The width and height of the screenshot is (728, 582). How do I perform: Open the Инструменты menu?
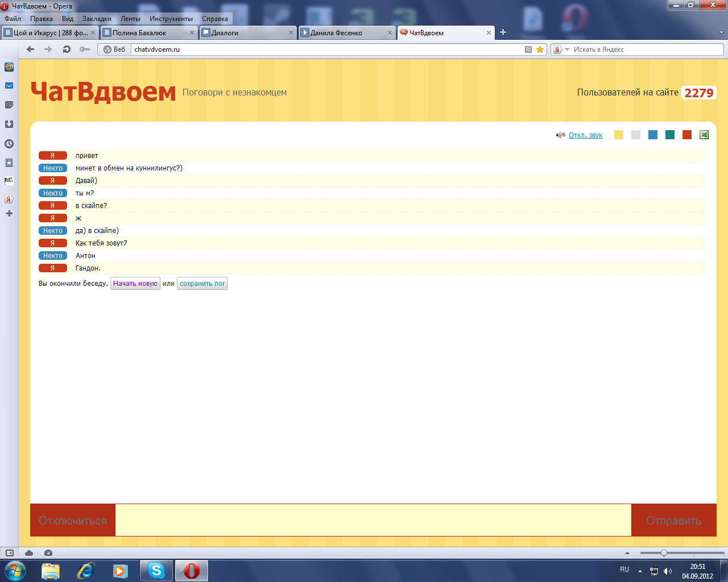point(171,19)
